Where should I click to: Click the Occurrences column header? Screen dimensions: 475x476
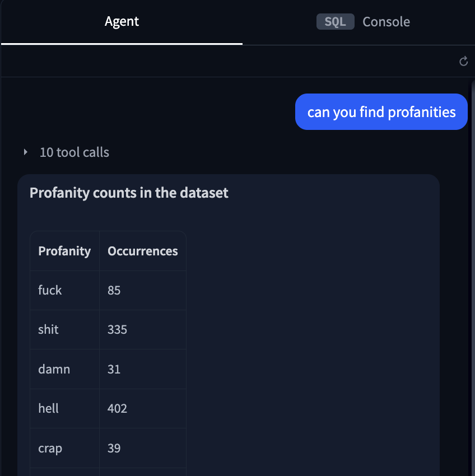[142, 251]
